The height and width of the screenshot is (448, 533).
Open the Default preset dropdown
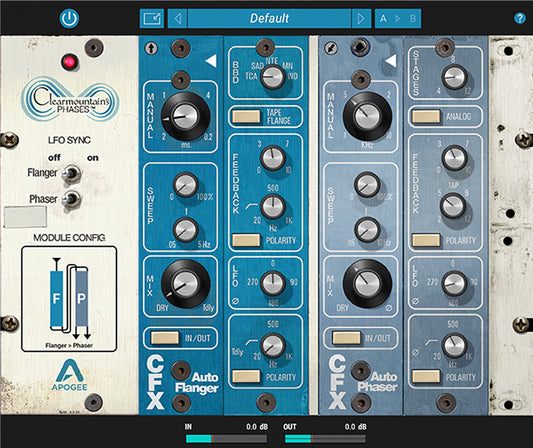[x=269, y=18]
